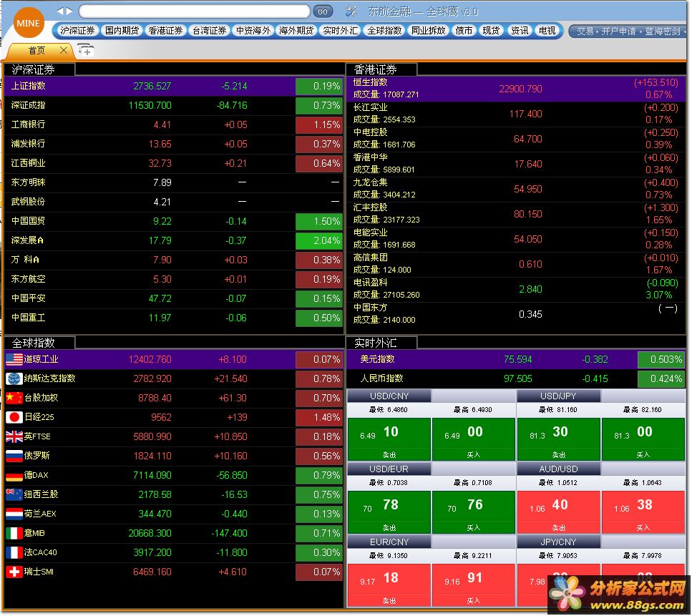
Task: Go back with the left arrow icon
Action: pyautogui.click(x=60, y=11)
